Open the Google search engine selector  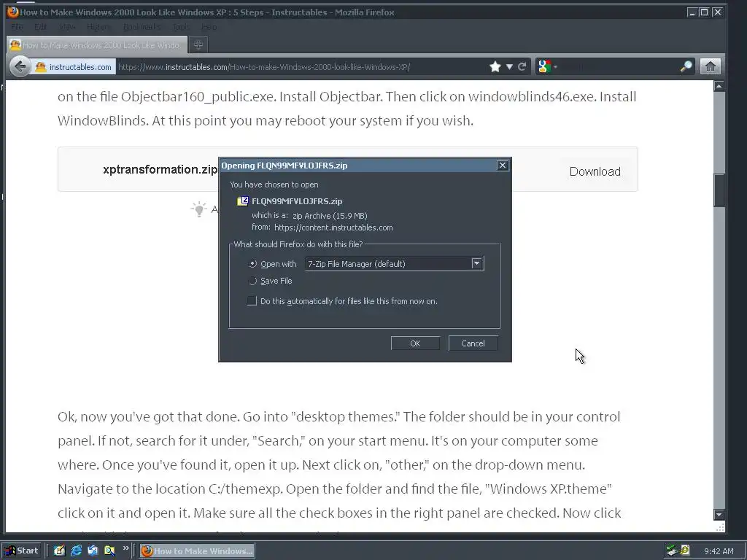click(547, 66)
